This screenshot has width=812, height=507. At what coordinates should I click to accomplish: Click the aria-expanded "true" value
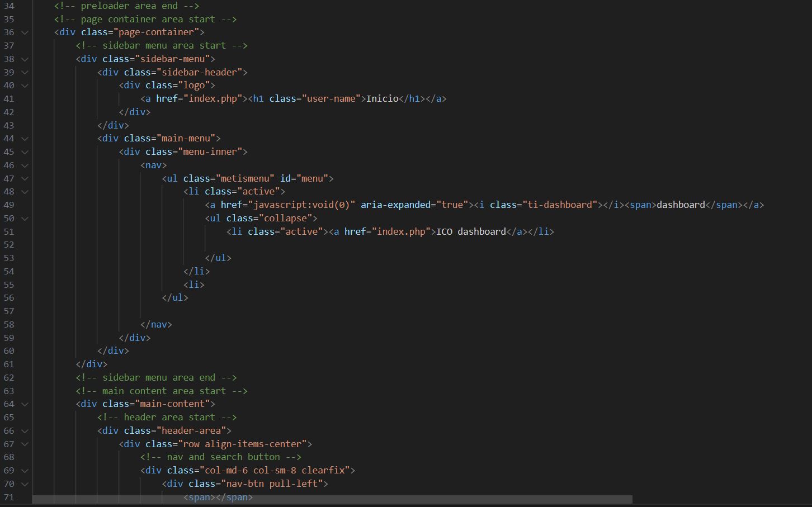pos(452,205)
